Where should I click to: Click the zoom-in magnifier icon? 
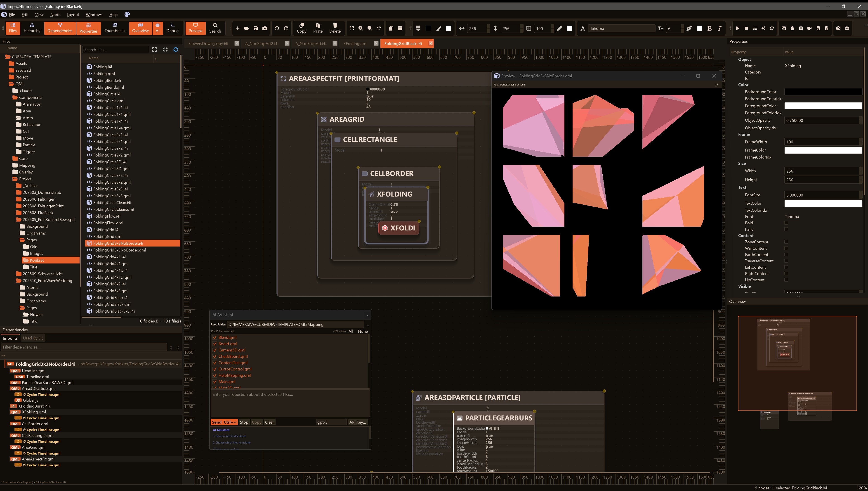tap(361, 28)
